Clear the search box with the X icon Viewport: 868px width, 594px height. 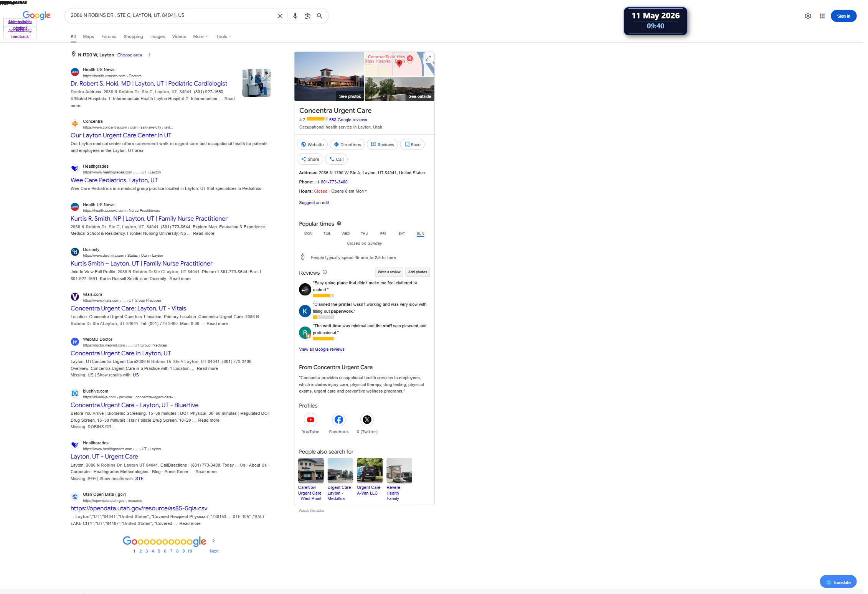coord(280,16)
